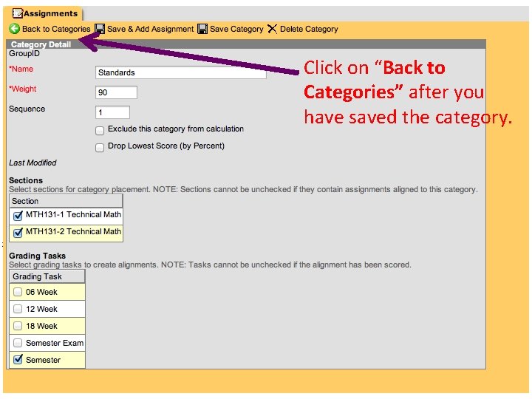
Task: Open the Assignments tab
Action: (45, 13)
